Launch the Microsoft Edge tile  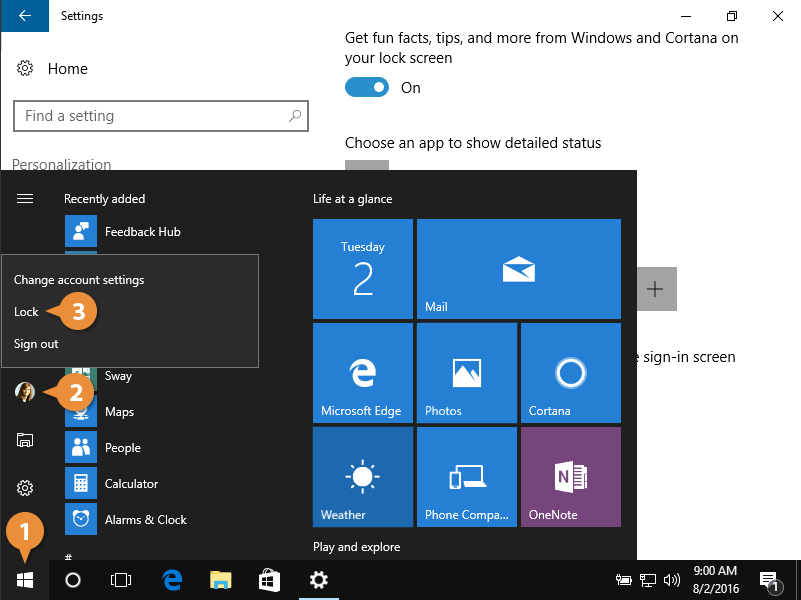coord(363,373)
